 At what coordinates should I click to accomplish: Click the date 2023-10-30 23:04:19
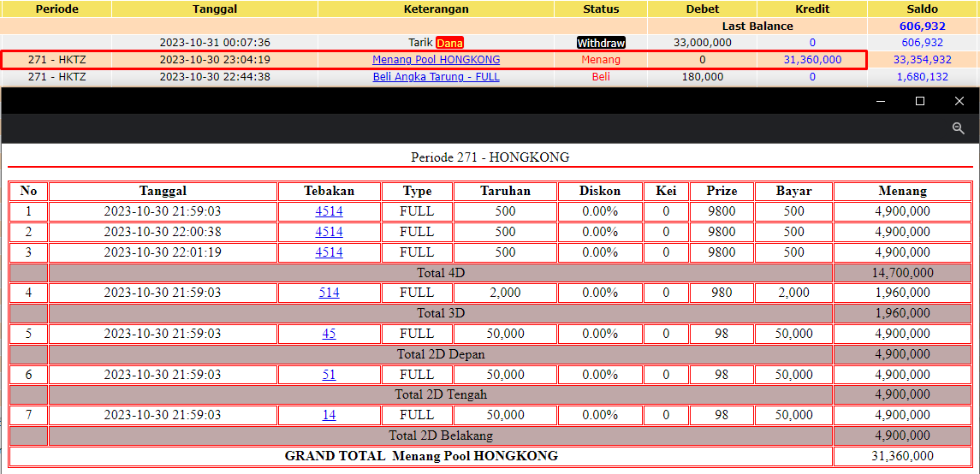[215, 60]
